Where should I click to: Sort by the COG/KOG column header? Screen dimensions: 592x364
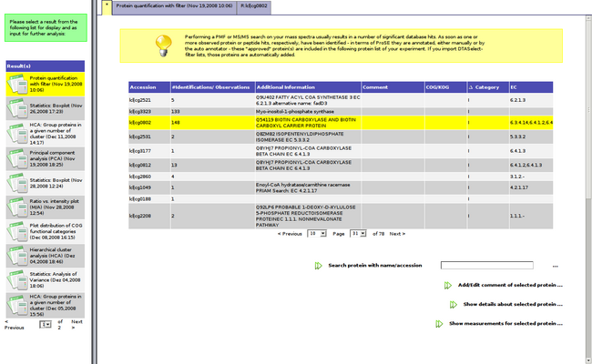(x=445, y=87)
